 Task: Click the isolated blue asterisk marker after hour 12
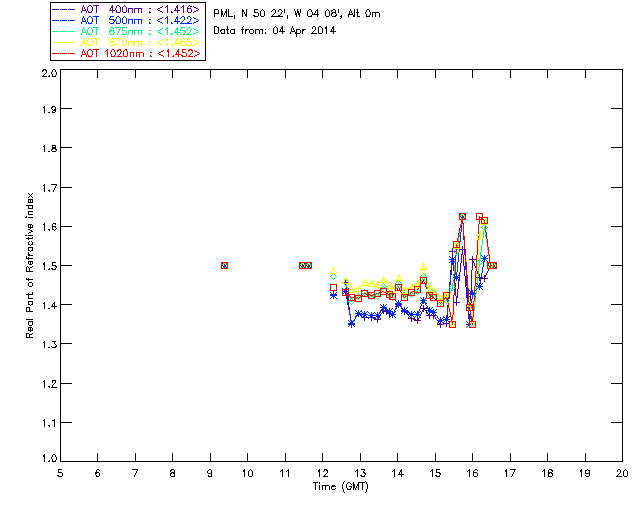click(333, 295)
